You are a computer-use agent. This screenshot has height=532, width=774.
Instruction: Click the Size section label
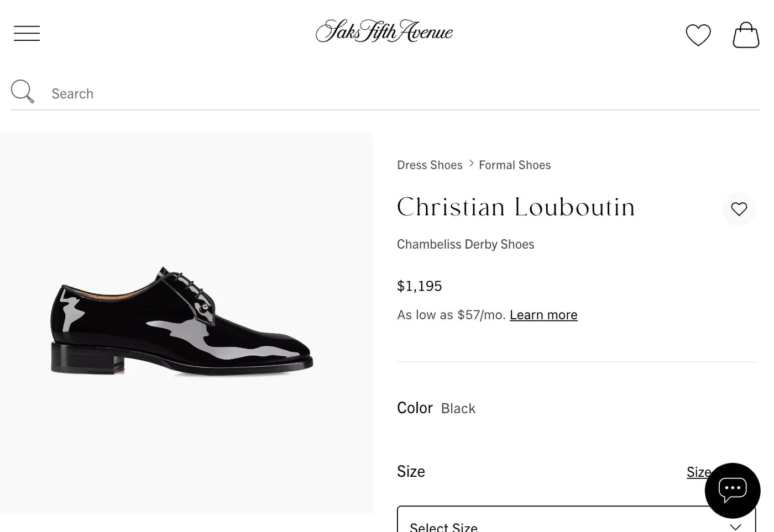click(411, 471)
